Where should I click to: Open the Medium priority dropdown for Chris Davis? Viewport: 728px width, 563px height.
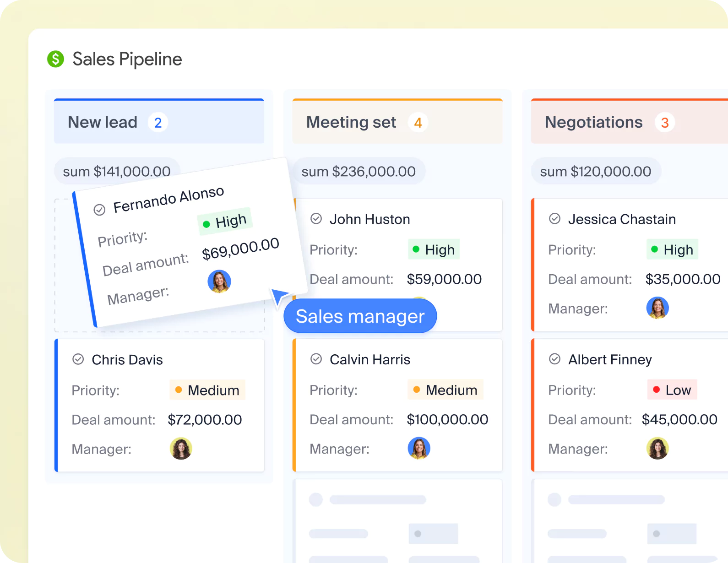(x=207, y=390)
